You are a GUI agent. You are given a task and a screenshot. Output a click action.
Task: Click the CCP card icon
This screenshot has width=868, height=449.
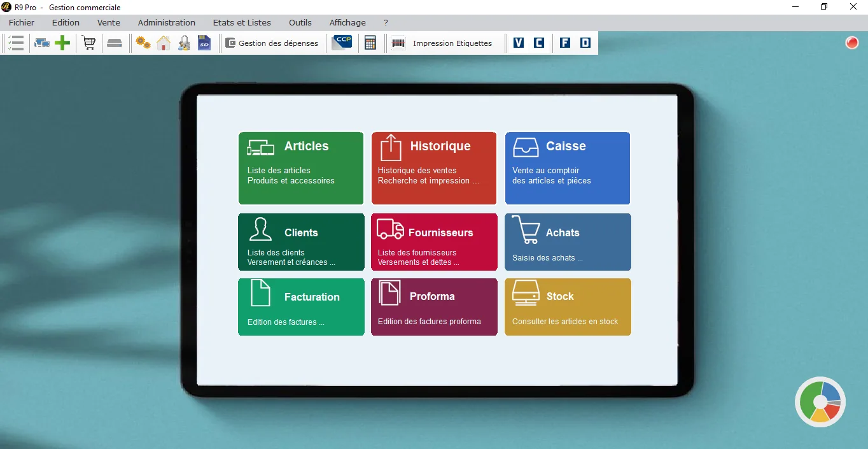(342, 43)
